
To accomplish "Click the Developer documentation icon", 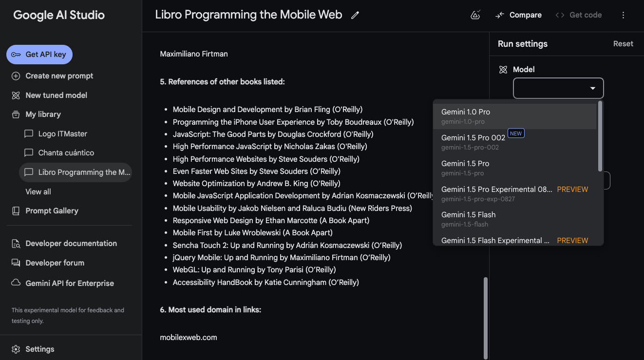I will tap(16, 244).
